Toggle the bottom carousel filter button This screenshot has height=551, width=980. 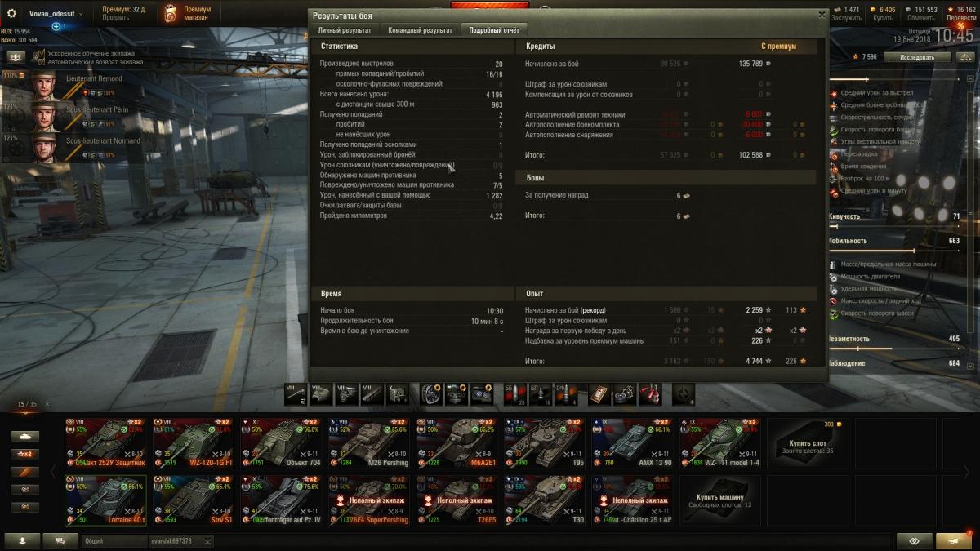click(24, 507)
